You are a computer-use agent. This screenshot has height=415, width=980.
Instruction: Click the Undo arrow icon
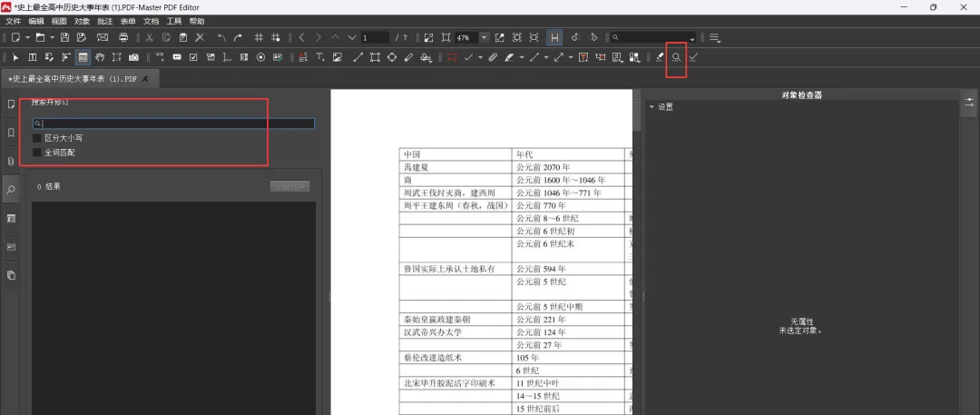221,37
